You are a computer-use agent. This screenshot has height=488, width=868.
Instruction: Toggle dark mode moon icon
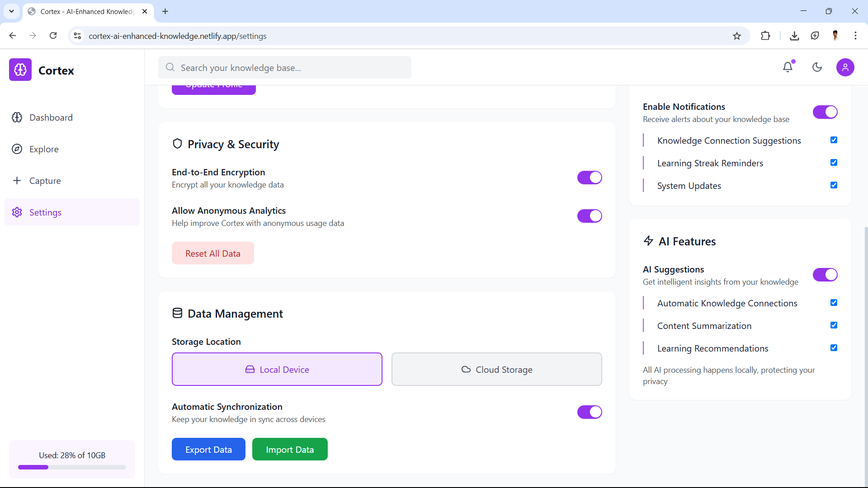coord(817,67)
